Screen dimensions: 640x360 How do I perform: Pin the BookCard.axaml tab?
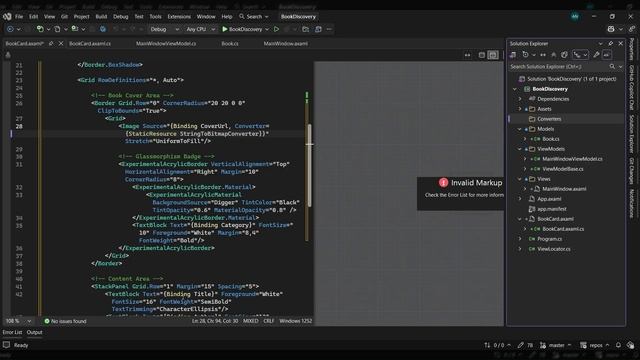[x=51, y=44]
